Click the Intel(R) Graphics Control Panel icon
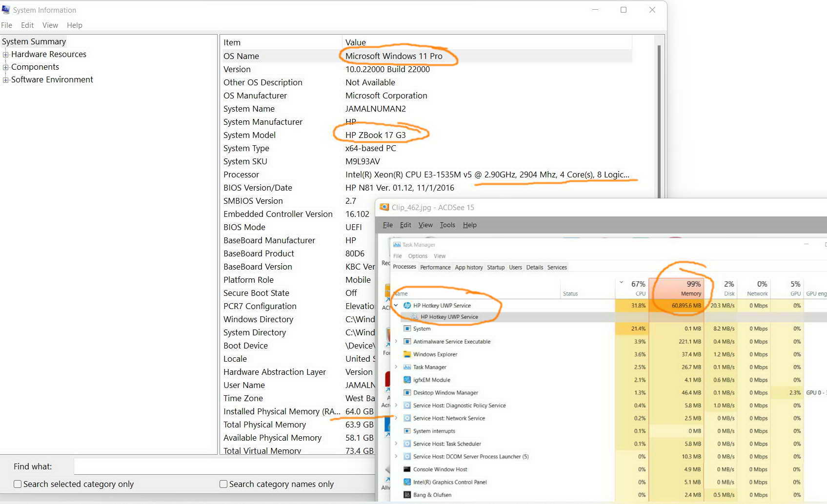The image size is (827, 504). point(407,482)
